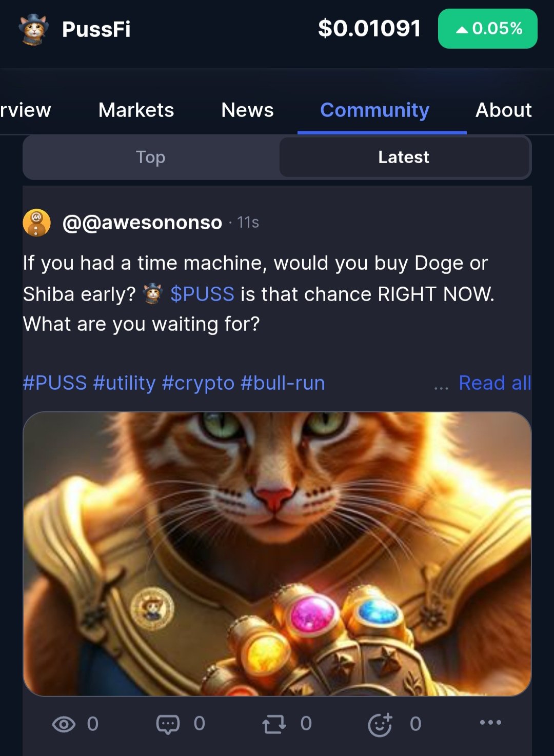Open the three-dot post options menu
The height and width of the screenshot is (756, 554).
(x=490, y=722)
